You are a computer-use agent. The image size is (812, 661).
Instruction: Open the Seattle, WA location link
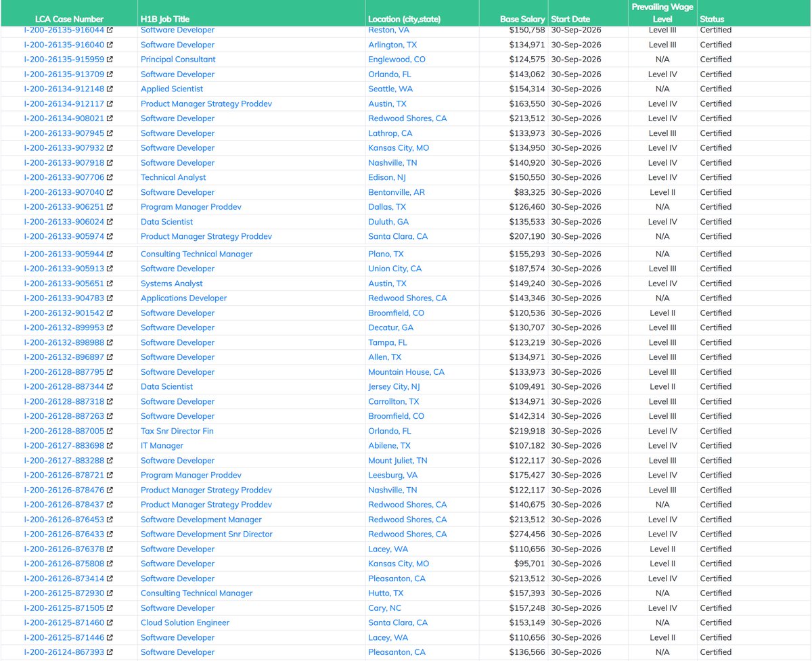[x=390, y=89]
